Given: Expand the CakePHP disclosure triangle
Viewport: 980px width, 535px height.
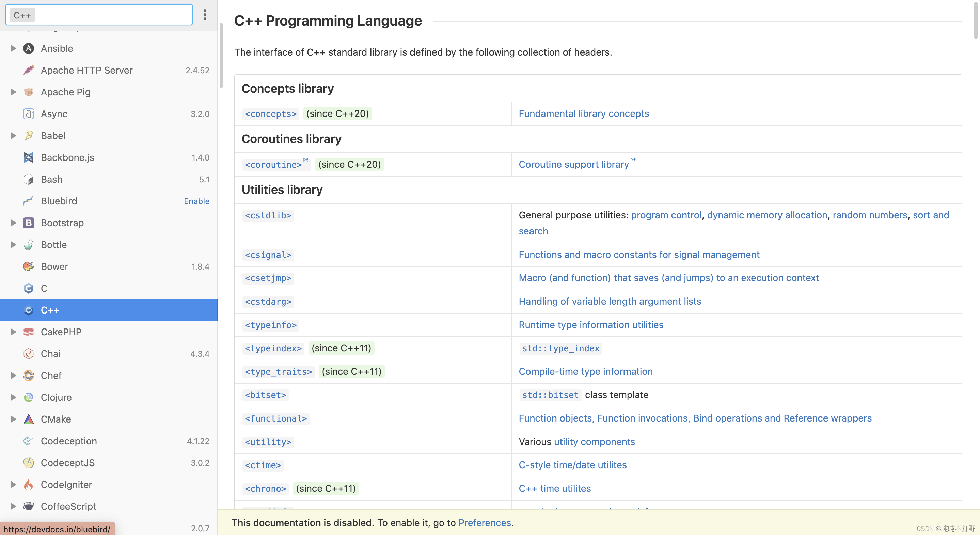Looking at the screenshot, I should (x=13, y=332).
